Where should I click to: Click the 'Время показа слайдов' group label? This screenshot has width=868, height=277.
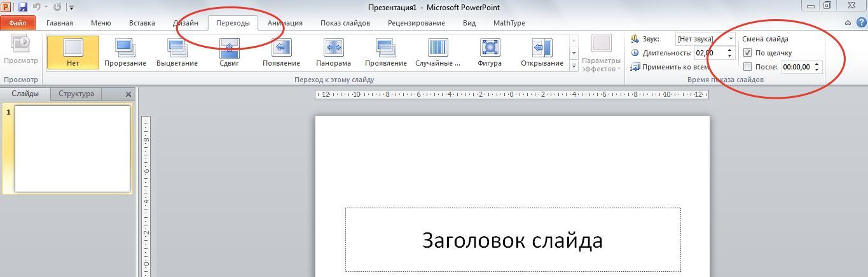726,80
